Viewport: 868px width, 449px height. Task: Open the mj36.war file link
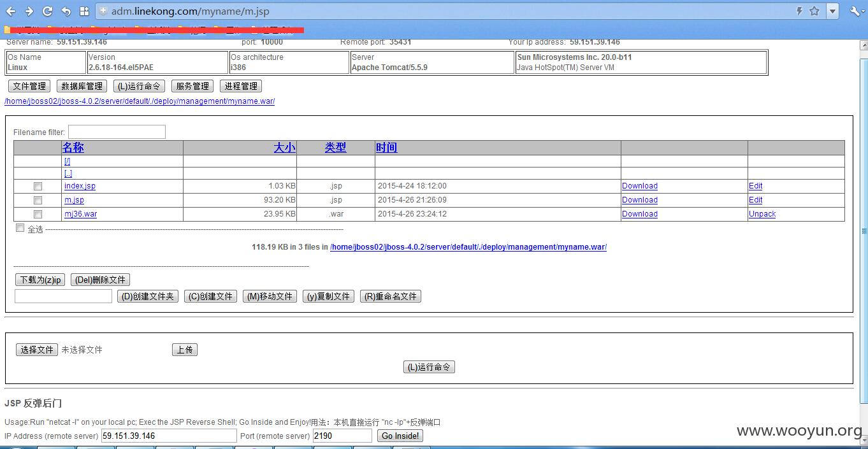pos(81,214)
